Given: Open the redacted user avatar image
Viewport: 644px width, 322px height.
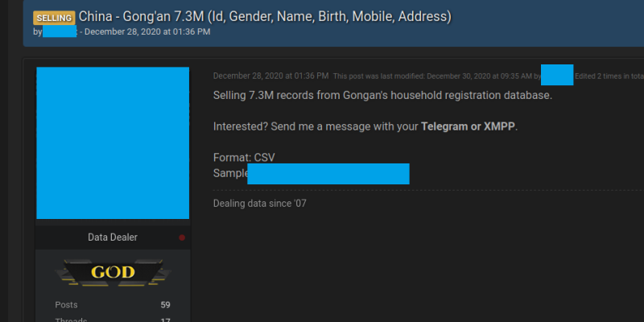Looking at the screenshot, I should (113, 143).
